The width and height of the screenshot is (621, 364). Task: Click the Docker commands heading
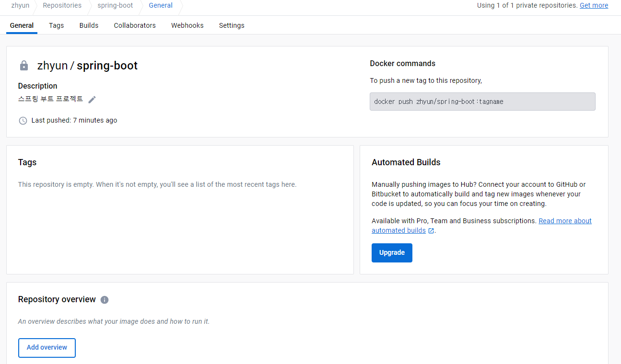403,64
